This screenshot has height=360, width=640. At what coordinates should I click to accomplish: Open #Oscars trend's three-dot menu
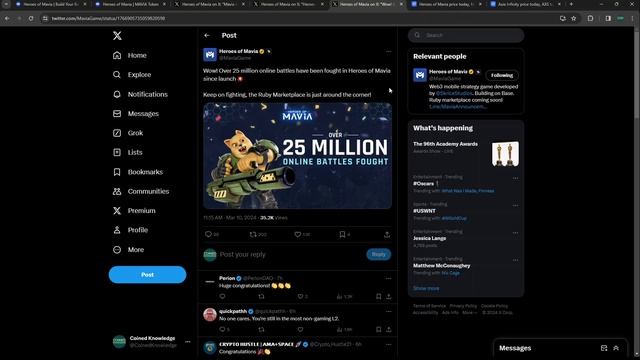point(515,178)
